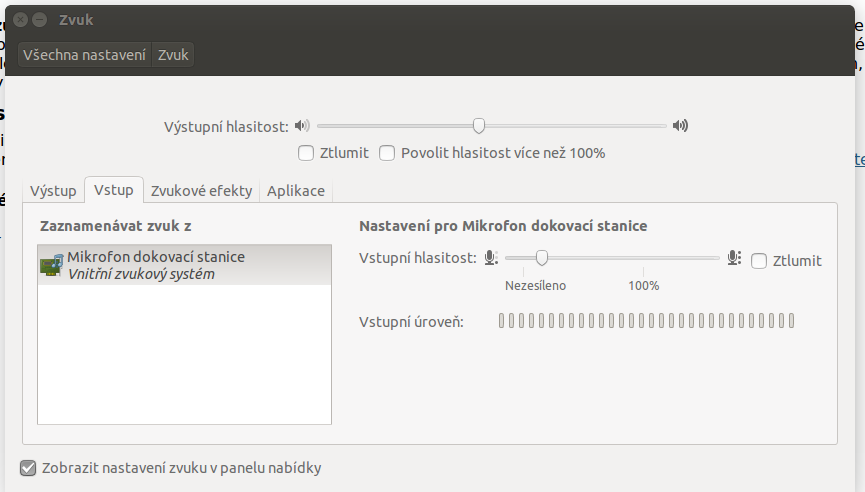Click the quiet microphone icon for input volume
The image size is (865, 492).
(491, 258)
